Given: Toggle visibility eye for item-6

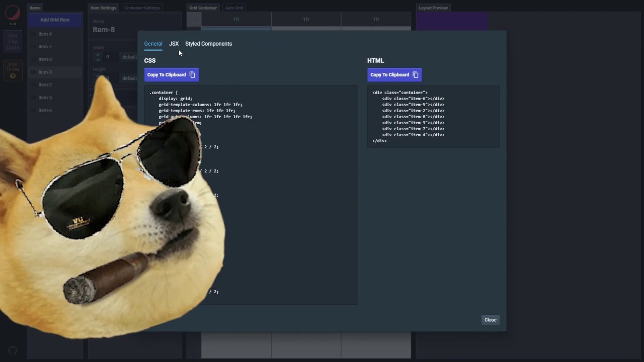Looking at the screenshot, I should pos(33,110).
